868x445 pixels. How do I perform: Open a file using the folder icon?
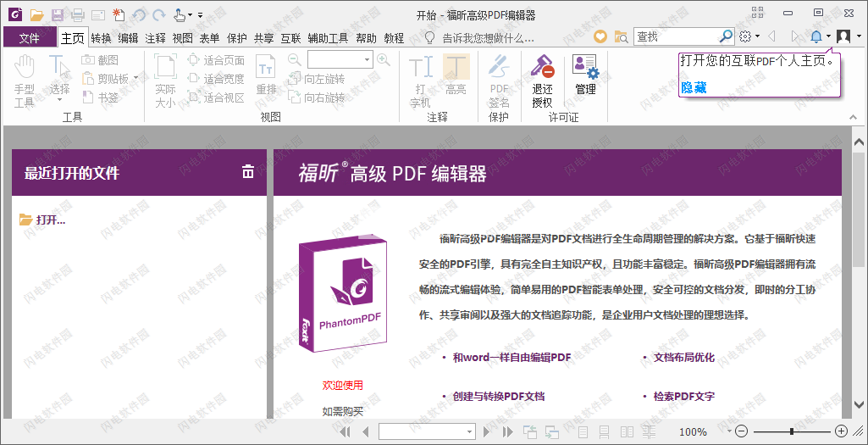(36, 15)
